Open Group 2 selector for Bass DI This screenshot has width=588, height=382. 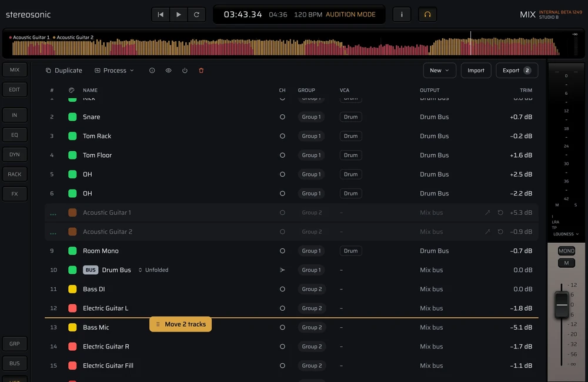tap(312, 289)
